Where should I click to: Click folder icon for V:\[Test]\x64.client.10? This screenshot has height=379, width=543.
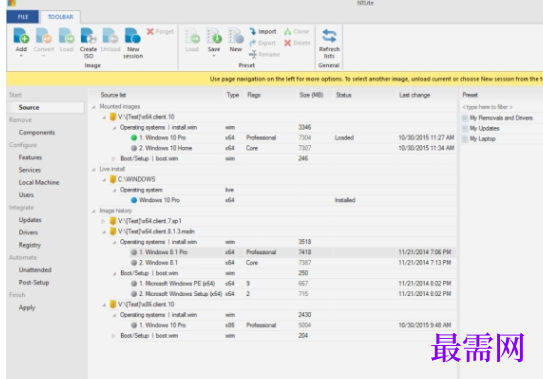[x=113, y=117]
